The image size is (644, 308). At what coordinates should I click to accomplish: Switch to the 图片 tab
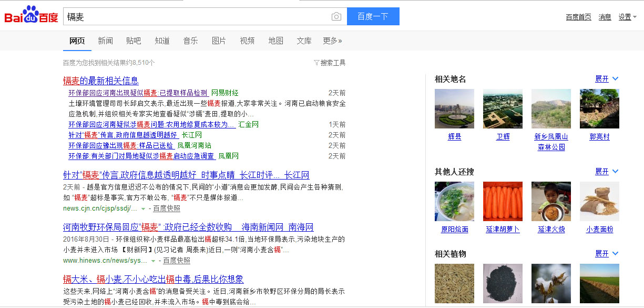coord(219,41)
